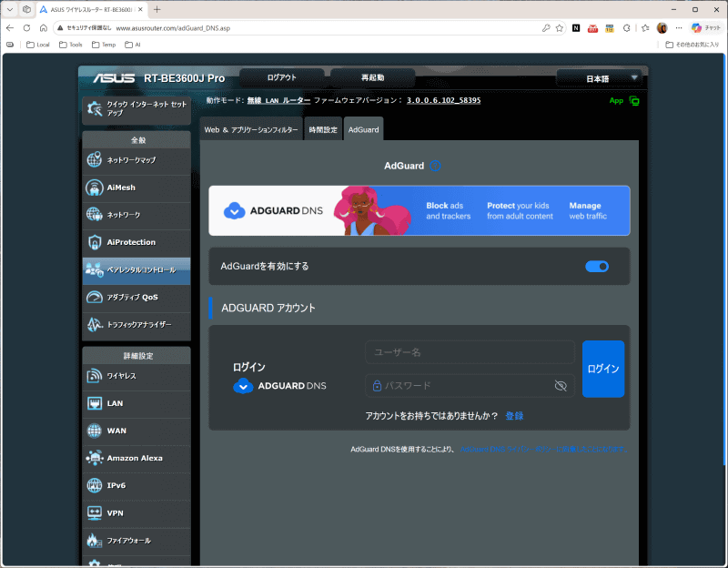728x568 pixels.
Task: Click the 無線 LAN ルーター mode link
Action: (278, 100)
